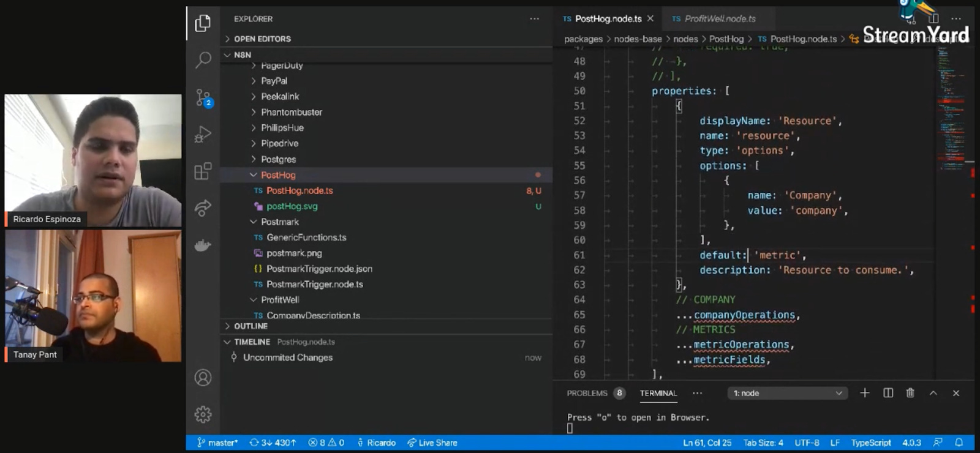
Task: Open the Explorer view in activity bar
Action: click(x=203, y=23)
